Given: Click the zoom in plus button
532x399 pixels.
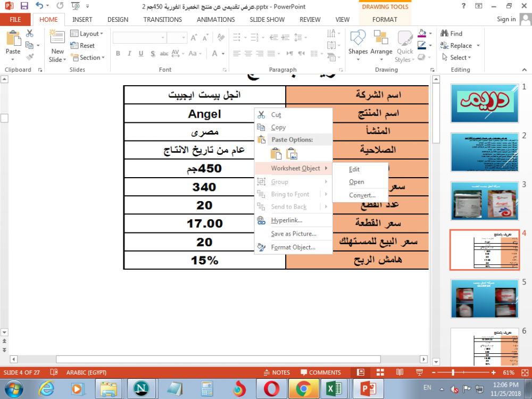Looking at the screenshot, I should 493,372.
